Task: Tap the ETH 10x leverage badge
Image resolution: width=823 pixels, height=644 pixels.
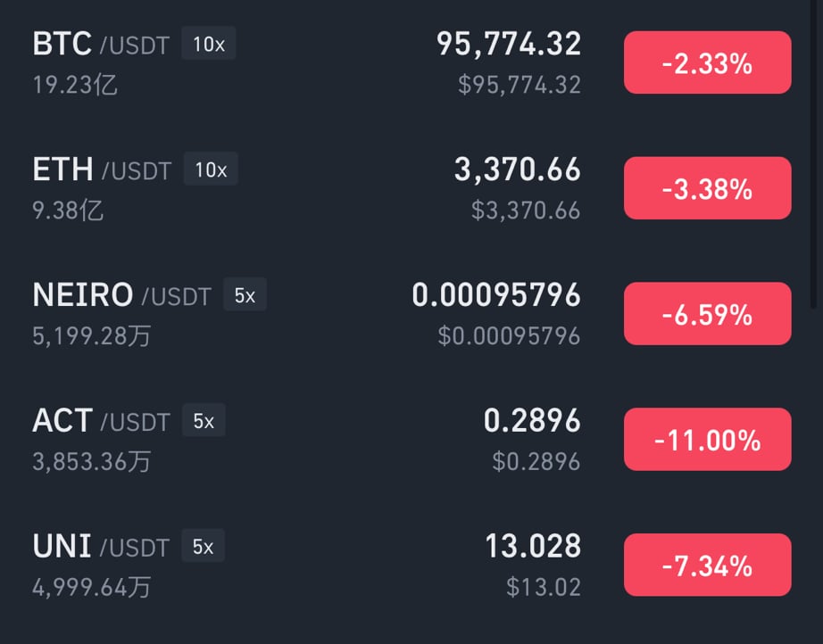Action: [x=211, y=169]
